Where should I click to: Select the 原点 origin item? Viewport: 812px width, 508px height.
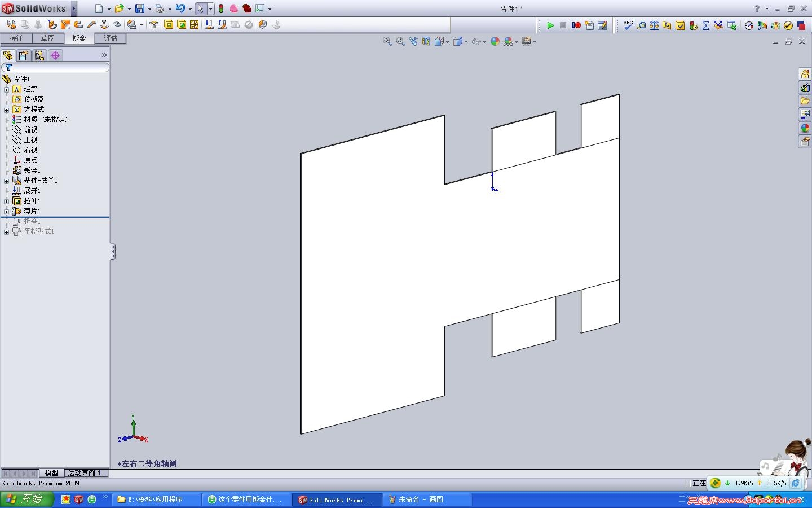25,160
